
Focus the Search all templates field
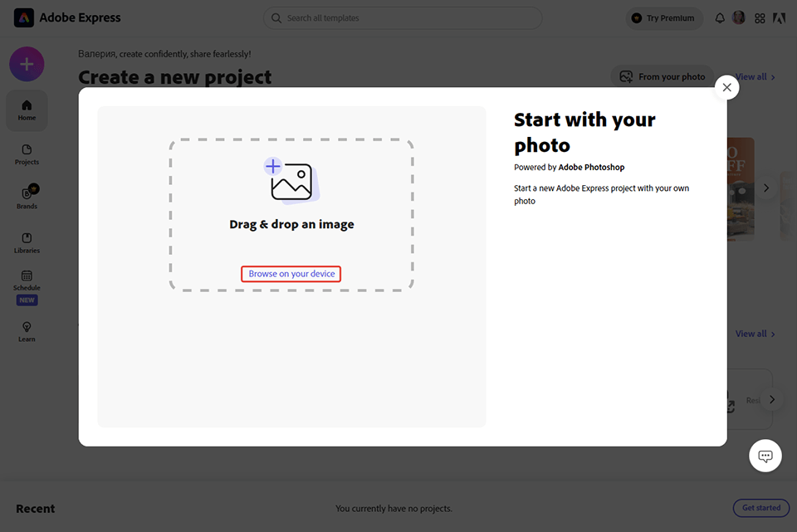[x=403, y=18]
